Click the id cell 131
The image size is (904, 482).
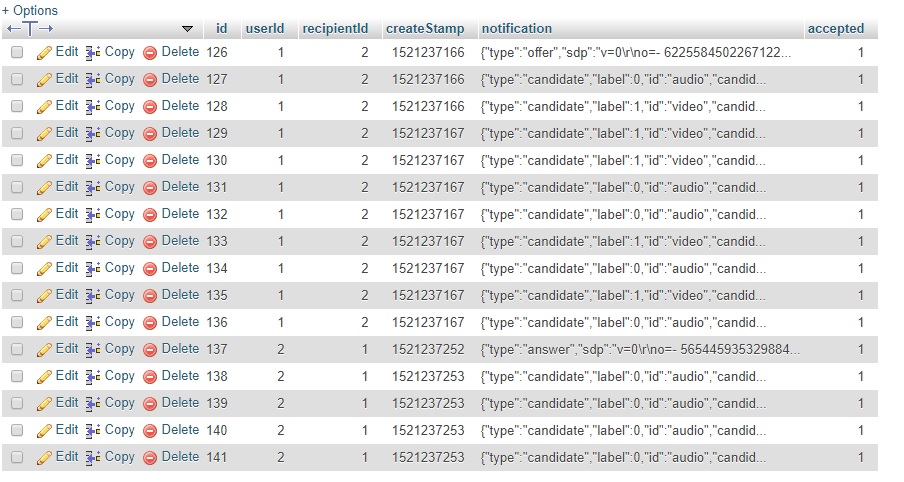click(217, 187)
